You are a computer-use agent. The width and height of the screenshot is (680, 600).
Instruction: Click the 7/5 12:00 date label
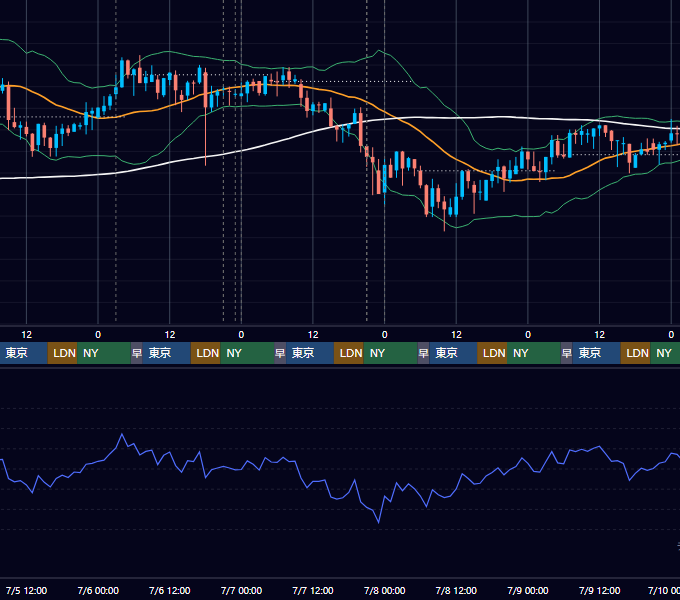(26, 590)
